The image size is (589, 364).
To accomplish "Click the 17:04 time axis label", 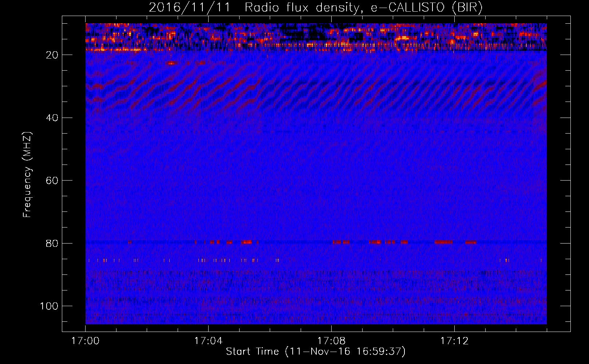I will pyautogui.click(x=208, y=341).
